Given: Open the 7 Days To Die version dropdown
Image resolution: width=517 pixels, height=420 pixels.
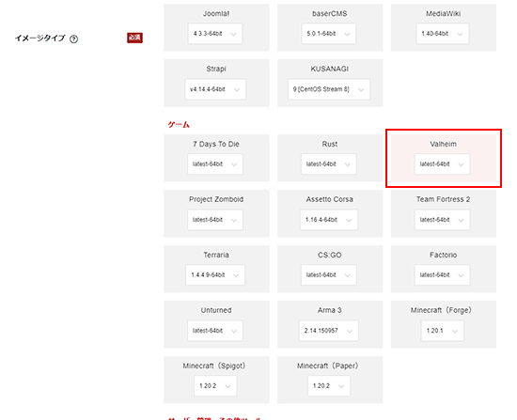Looking at the screenshot, I should [215, 164].
